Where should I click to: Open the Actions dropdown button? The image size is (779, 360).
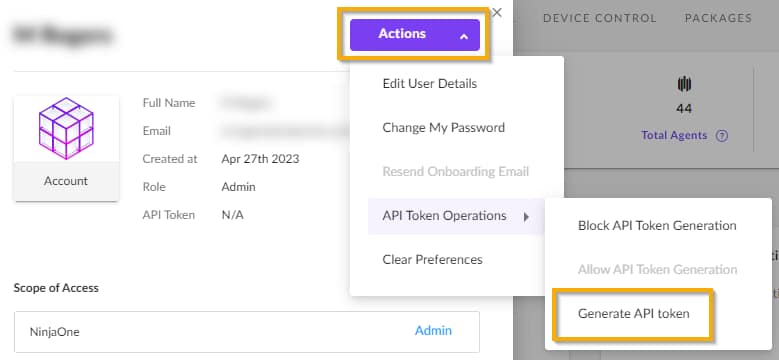tap(415, 35)
